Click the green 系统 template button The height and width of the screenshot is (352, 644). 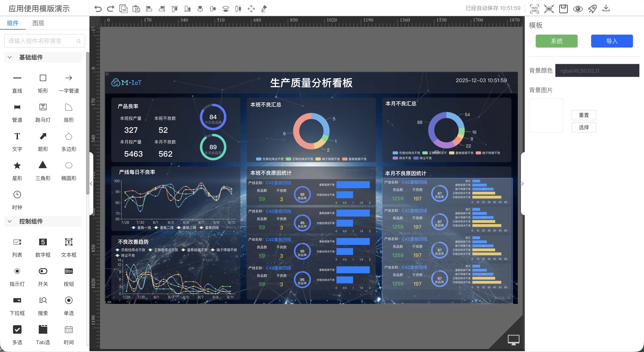tap(556, 41)
